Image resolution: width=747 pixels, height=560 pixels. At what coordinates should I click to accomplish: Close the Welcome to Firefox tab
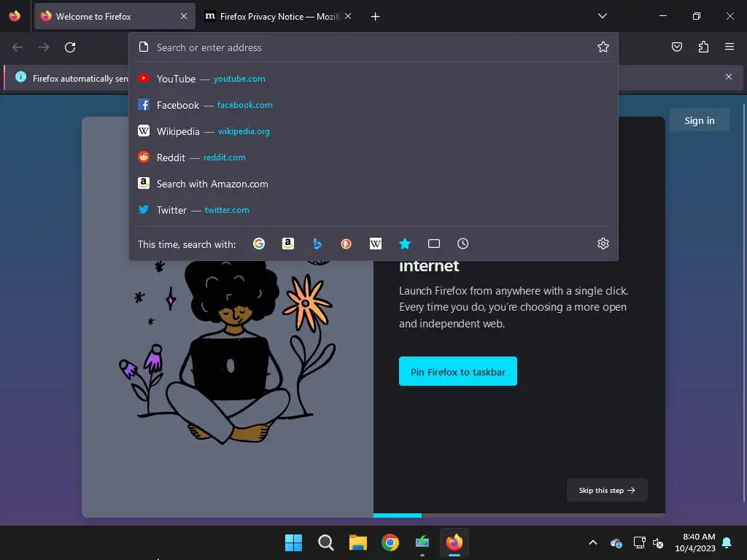(184, 16)
